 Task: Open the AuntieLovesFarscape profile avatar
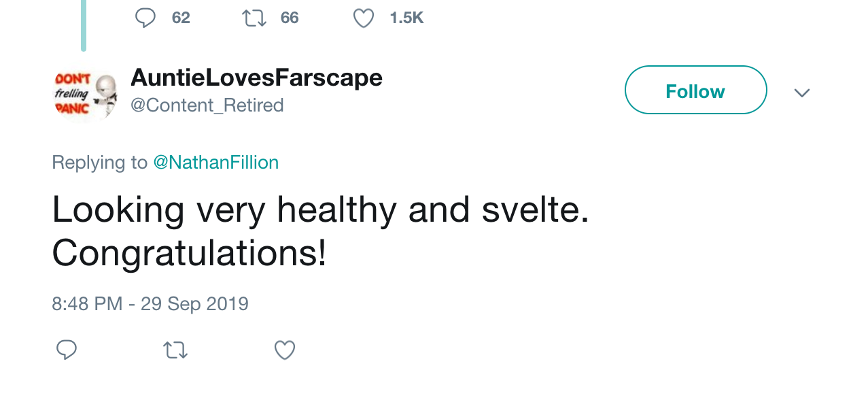pyautogui.click(x=84, y=94)
